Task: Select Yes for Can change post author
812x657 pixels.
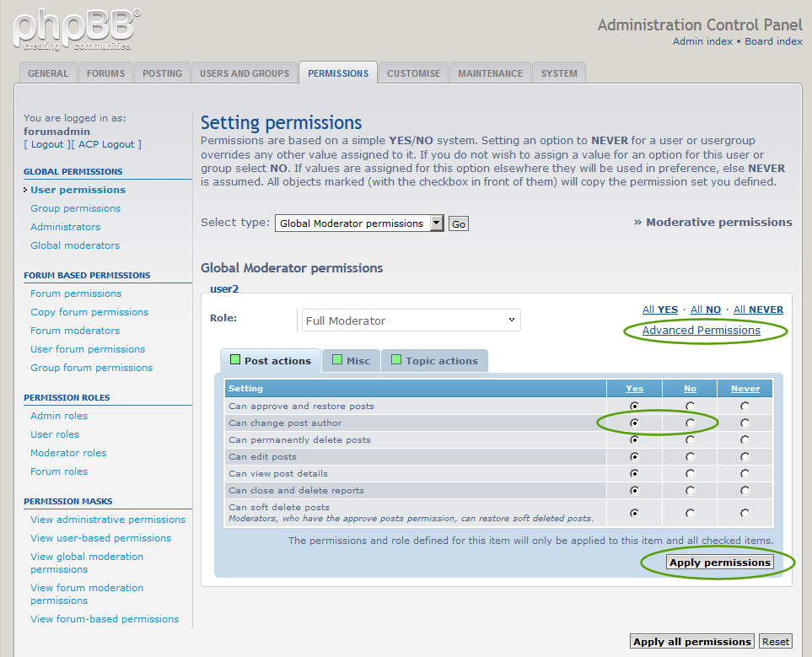Action: click(634, 423)
